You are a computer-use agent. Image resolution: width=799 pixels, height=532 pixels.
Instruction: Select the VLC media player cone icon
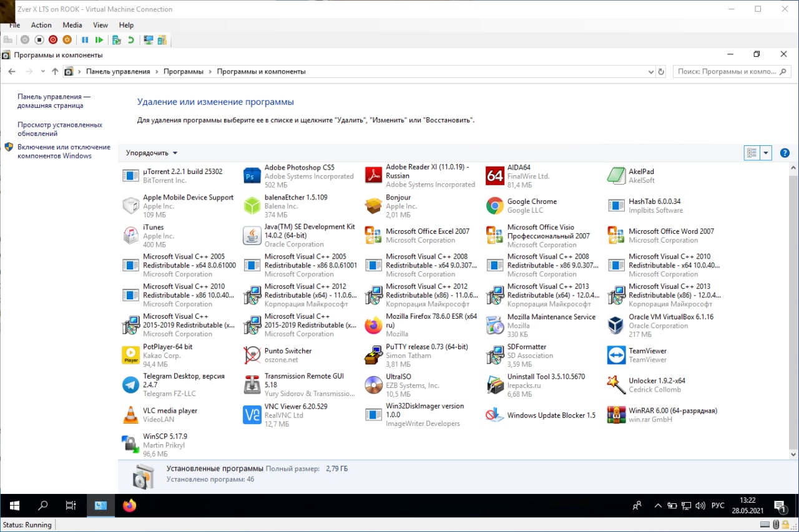click(x=130, y=415)
